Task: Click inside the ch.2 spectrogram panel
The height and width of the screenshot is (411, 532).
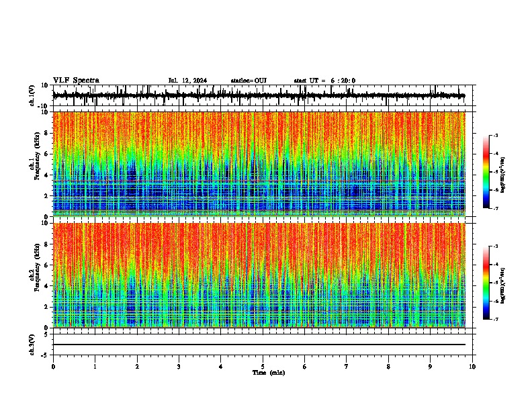Action: (259, 275)
